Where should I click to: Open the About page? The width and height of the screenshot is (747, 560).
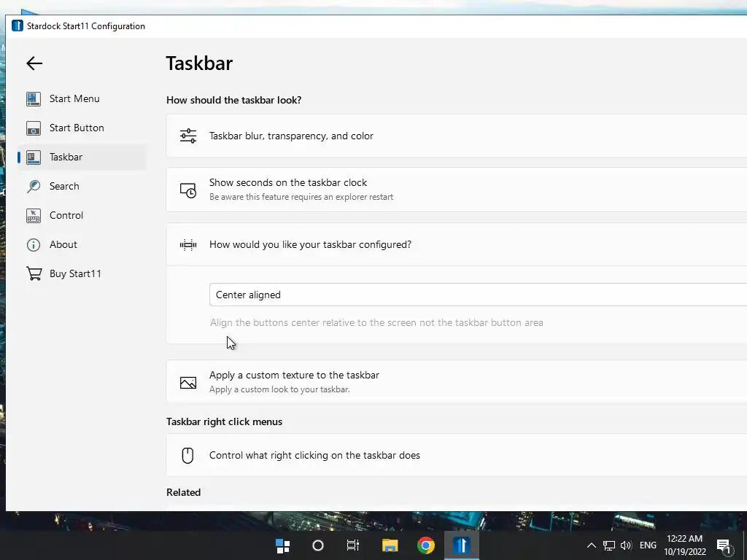pyautogui.click(x=82, y=244)
